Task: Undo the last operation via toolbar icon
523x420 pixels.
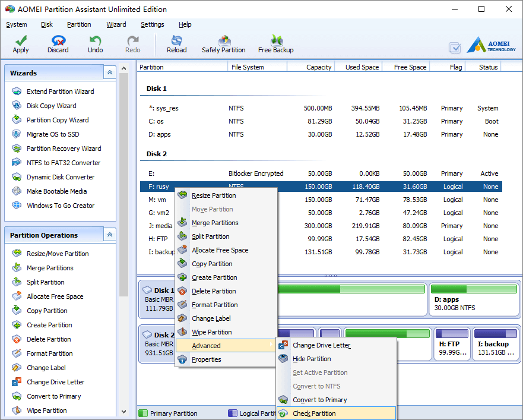Action: click(x=95, y=43)
